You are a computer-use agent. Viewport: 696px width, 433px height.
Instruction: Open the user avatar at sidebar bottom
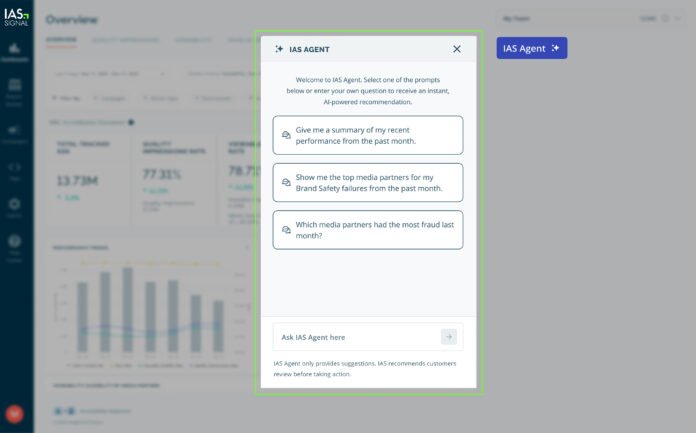[x=16, y=412]
